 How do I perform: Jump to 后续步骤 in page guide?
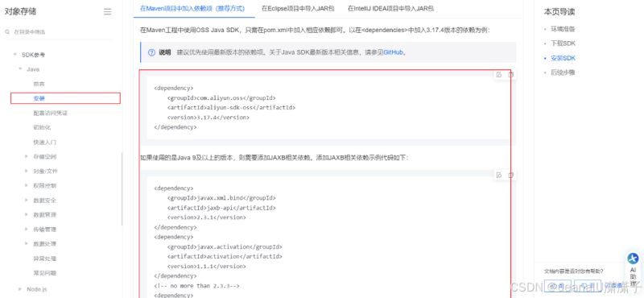563,72
